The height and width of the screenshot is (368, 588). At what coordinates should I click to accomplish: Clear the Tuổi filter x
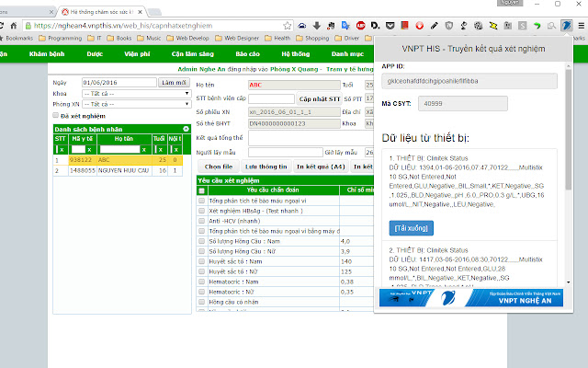[161, 149]
